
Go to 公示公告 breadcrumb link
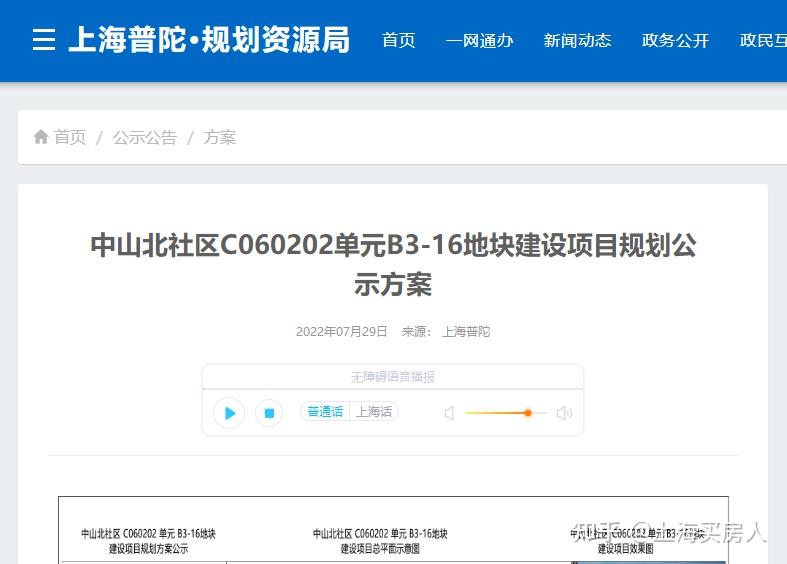[x=145, y=137]
